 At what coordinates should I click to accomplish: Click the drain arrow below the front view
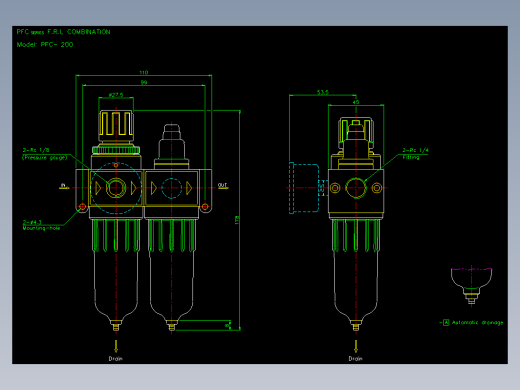[x=116, y=346]
